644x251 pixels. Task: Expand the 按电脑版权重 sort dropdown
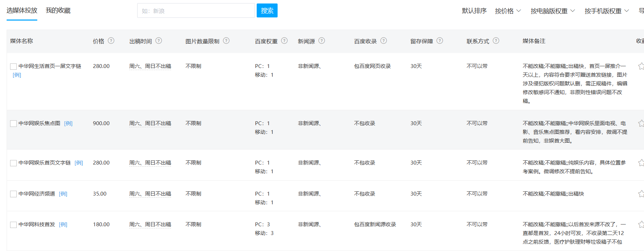(553, 11)
